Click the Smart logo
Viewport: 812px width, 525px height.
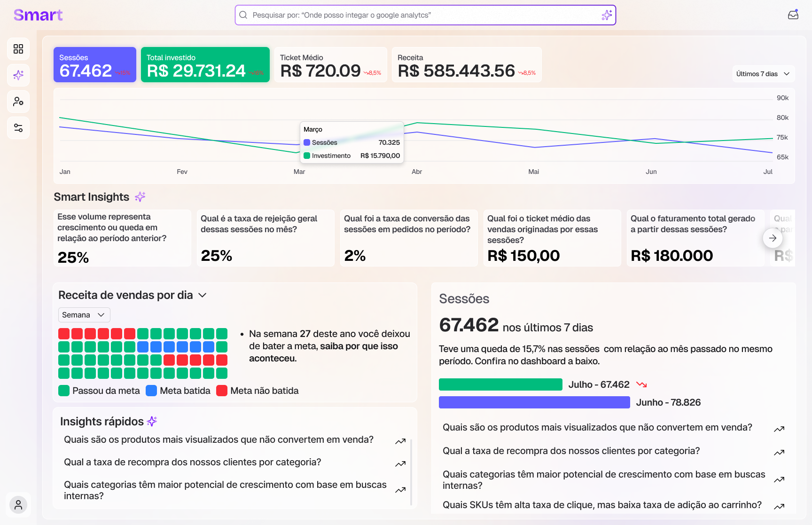pyautogui.click(x=38, y=15)
